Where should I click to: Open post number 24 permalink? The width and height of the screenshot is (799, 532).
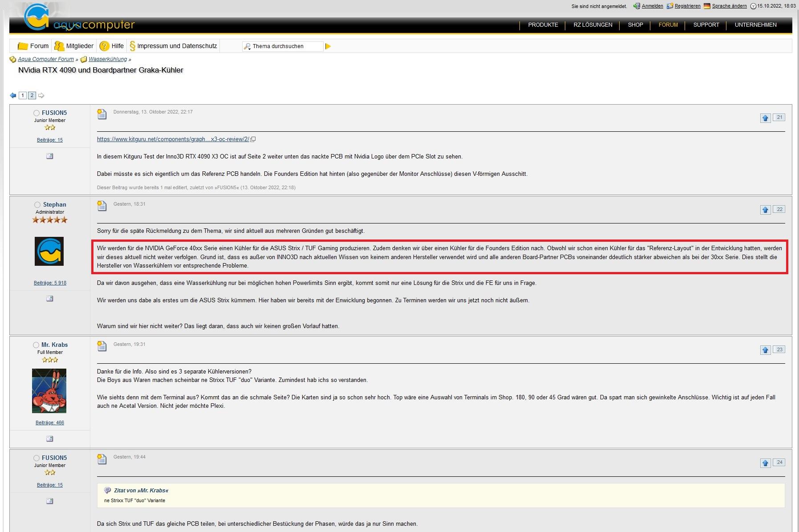point(779,463)
